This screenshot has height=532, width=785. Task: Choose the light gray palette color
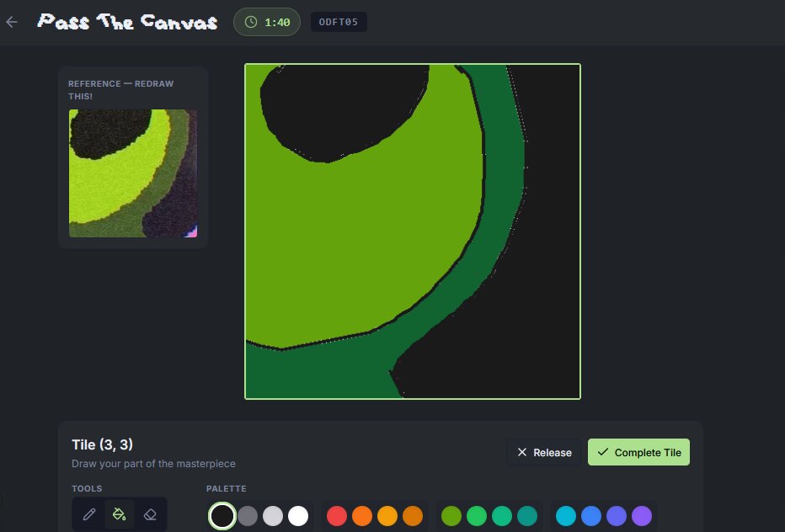coord(273,515)
